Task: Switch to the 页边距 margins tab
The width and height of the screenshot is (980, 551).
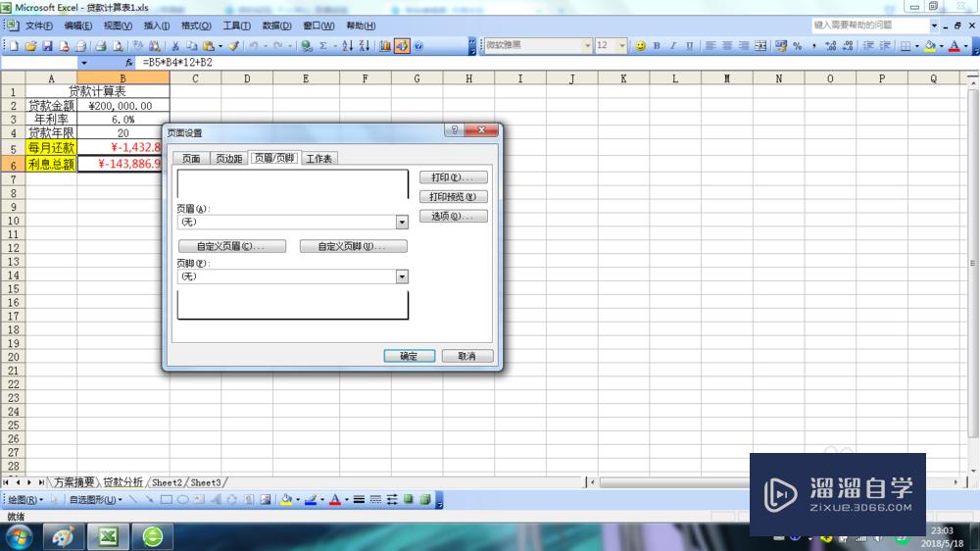Action: [x=228, y=159]
